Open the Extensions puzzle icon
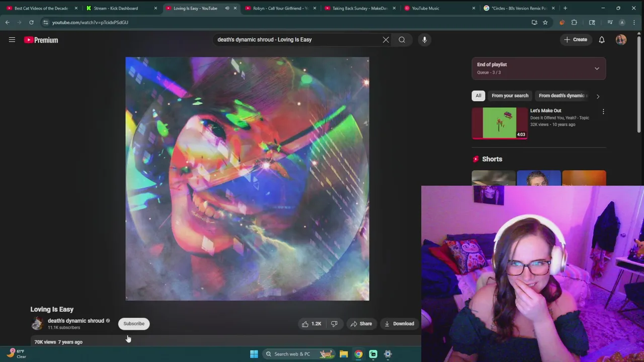 coord(574,22)
